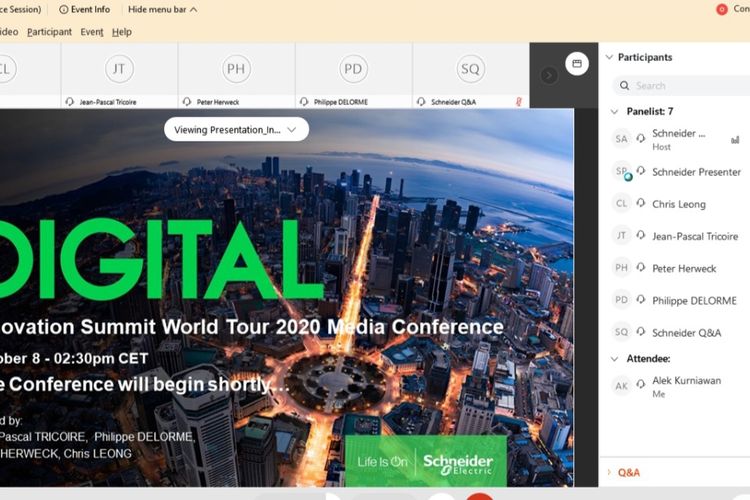The width and height of the screenshot is (750, 500).
Task: Select Peter Herweck in panelist list
Action: click(x=675, y=268)
